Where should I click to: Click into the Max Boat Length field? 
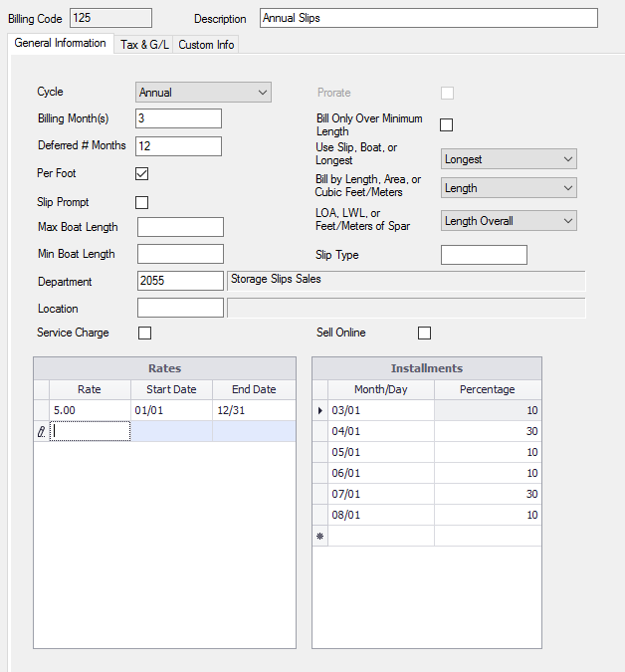(x=180, y=227)
